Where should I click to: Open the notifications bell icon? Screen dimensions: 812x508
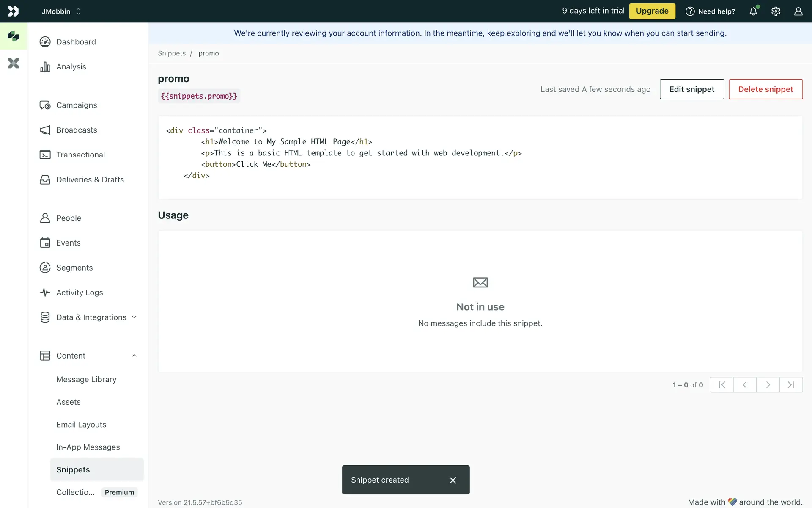click(x=753, y=11)
